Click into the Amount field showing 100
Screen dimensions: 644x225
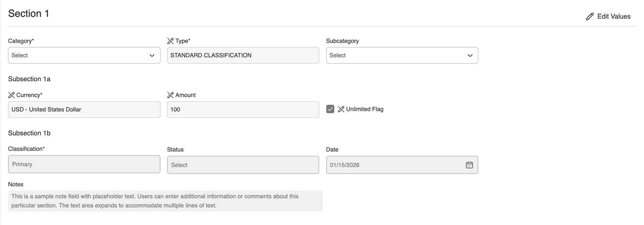pyautogui.click(x=243, y=110)
